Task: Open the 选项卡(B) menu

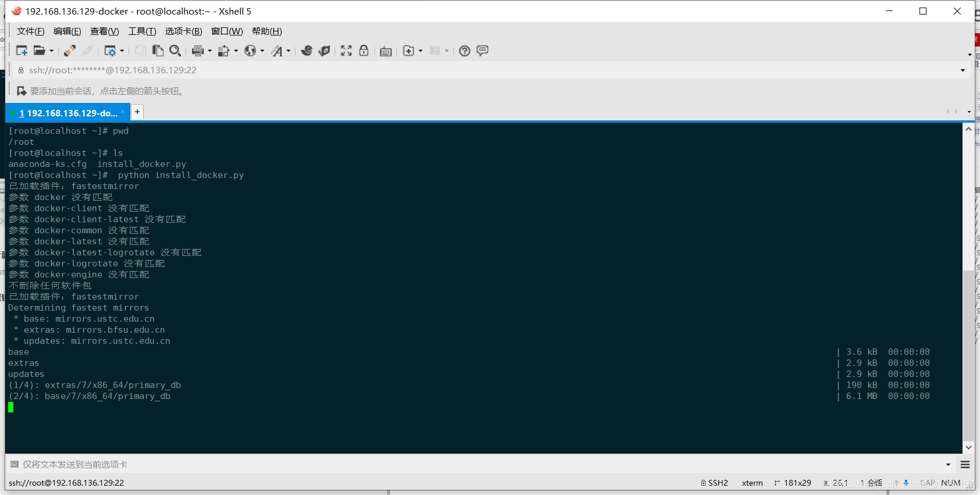Action: 184,31
